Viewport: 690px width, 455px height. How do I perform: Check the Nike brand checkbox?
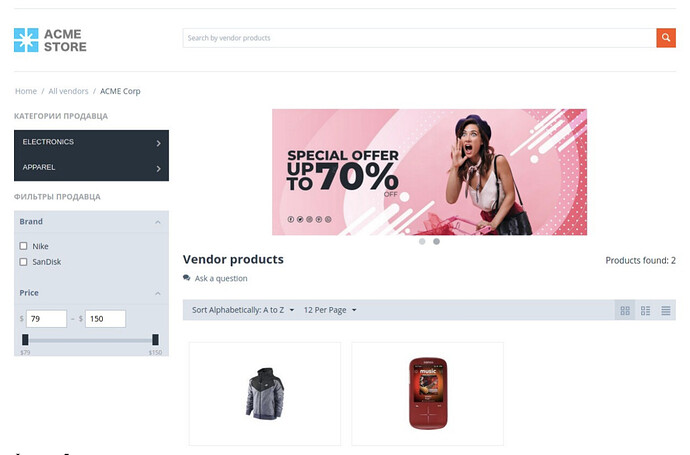[23, 246]
